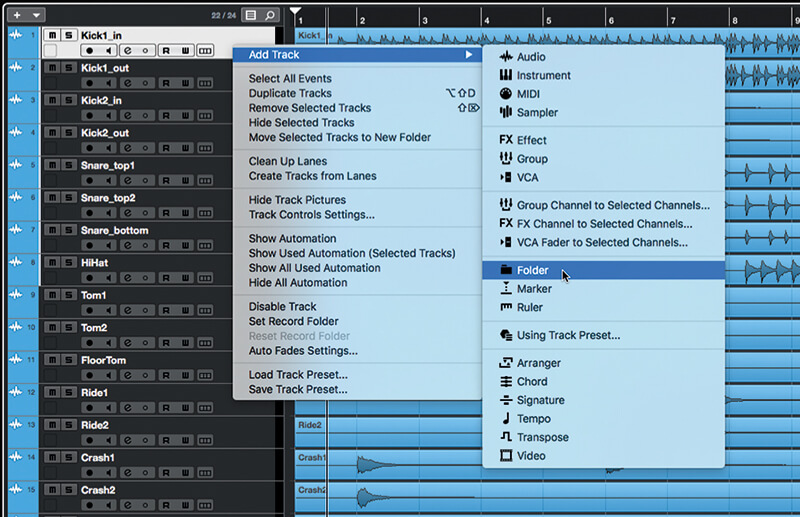Record enable the Crash1 track

coord(90,473)
